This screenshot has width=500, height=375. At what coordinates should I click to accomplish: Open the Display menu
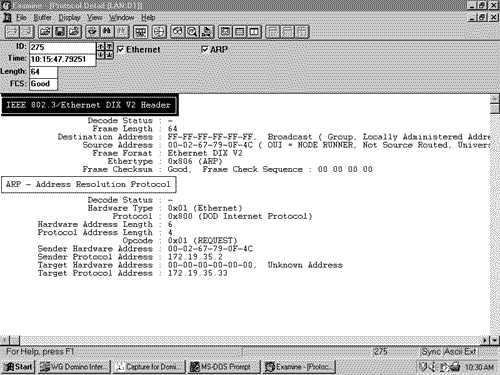[x=69, y=17]
